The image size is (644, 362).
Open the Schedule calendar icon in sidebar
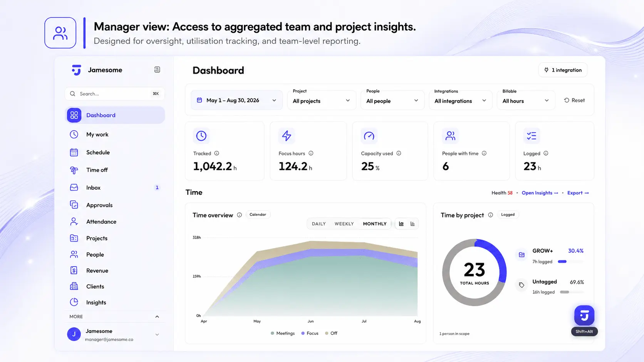(74, 152)
